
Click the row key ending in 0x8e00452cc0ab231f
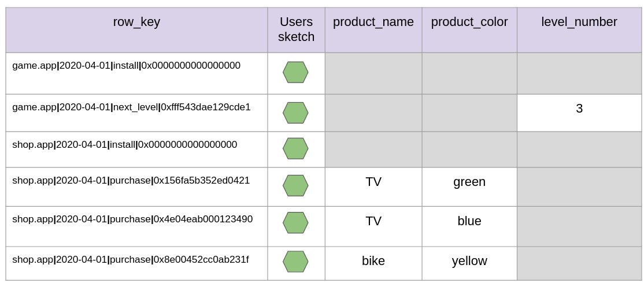pos(131,260)
